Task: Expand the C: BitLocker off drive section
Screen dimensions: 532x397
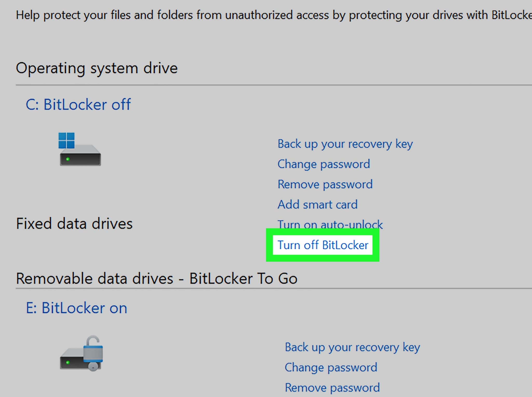Action: click(x=79, y=104)
